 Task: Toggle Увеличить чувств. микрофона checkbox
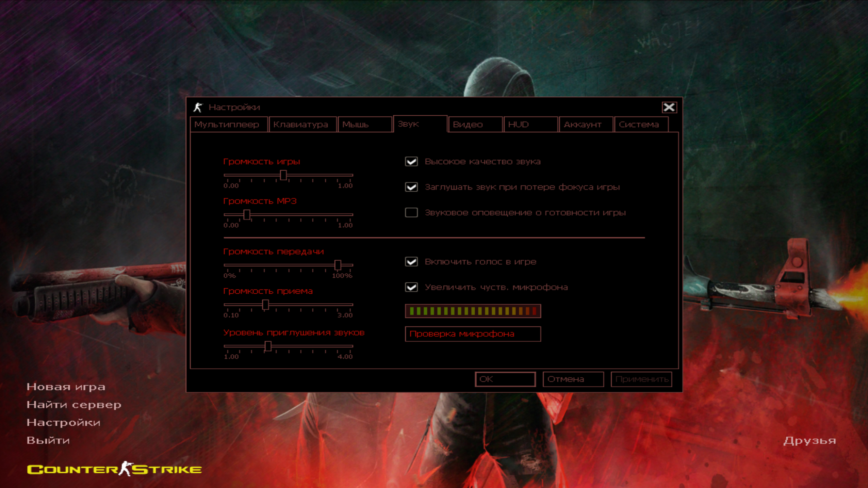tap(411, 287)
